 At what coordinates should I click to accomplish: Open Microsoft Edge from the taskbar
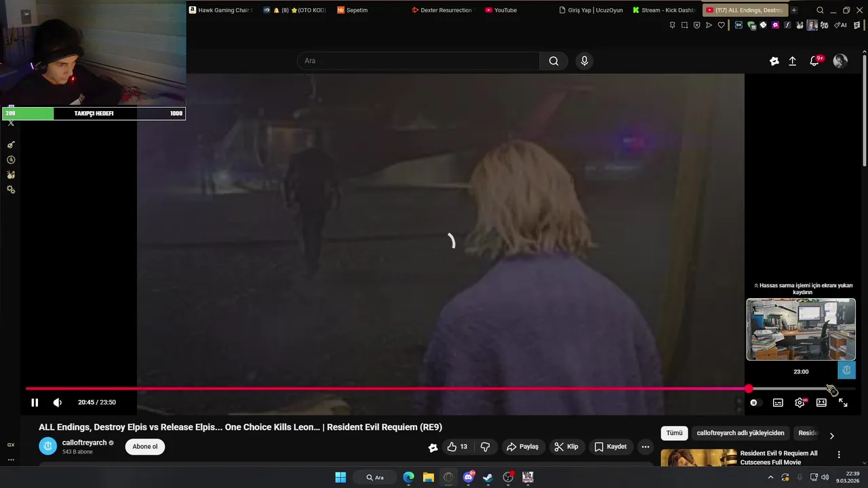tap(409, 477)
